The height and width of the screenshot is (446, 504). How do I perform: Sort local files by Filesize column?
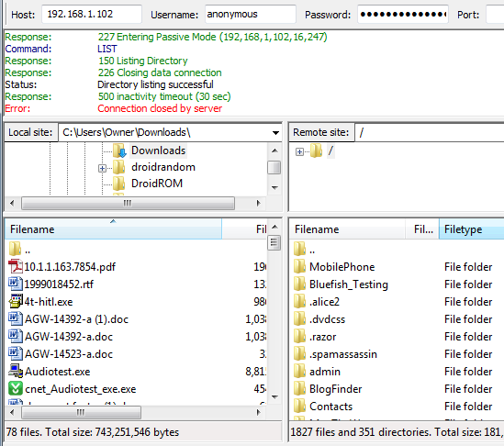(244, 229)
